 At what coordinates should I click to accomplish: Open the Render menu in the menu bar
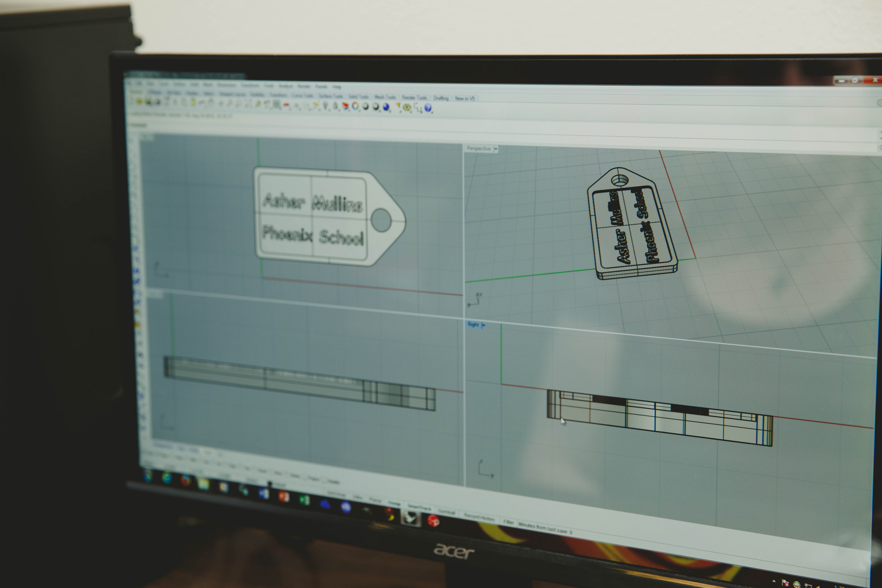pos(304,86)
